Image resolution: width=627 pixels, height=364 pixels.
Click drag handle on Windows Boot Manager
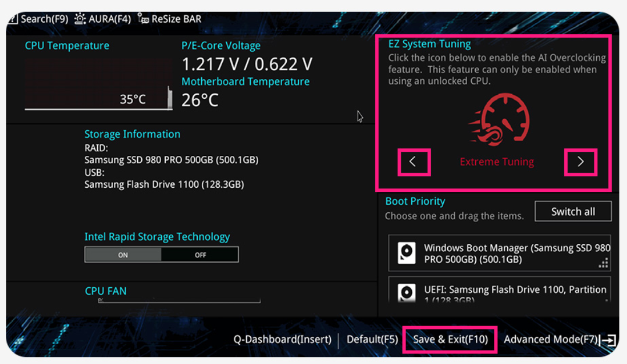tap(604, 263)
